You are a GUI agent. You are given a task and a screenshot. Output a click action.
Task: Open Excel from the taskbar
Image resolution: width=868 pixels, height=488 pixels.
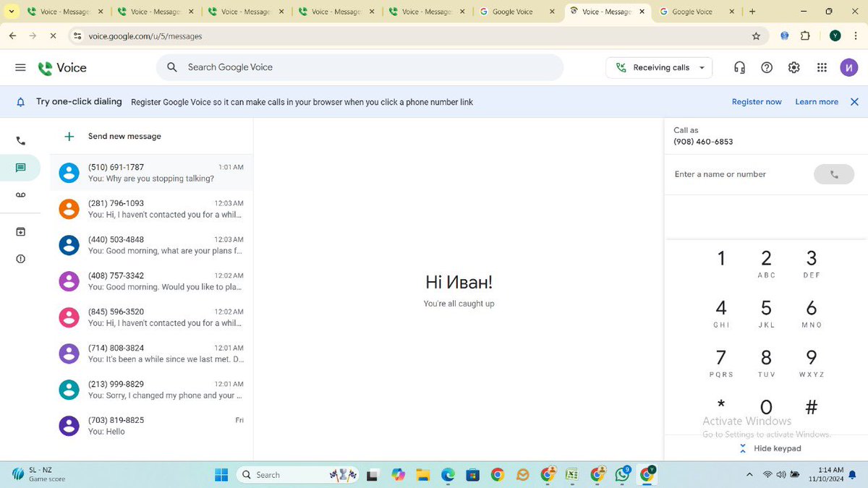tap(571, 475)
